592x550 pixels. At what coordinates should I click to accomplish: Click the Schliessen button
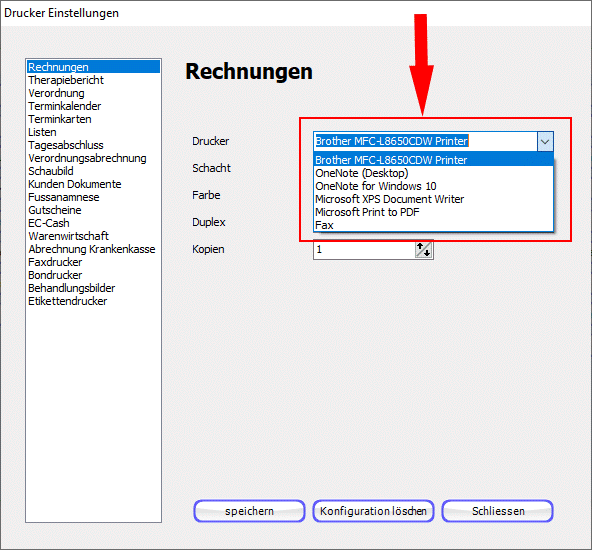tap(498, 511)
